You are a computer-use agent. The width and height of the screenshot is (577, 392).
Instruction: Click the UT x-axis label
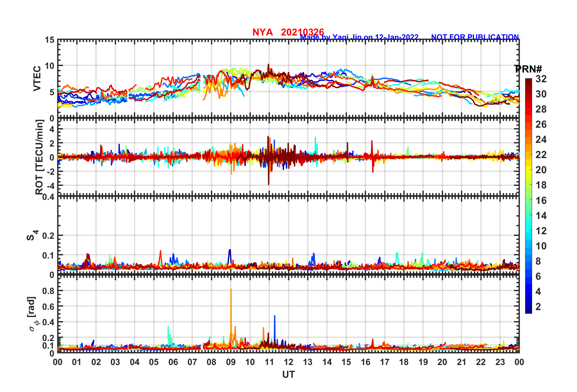(x=288, y=375)
